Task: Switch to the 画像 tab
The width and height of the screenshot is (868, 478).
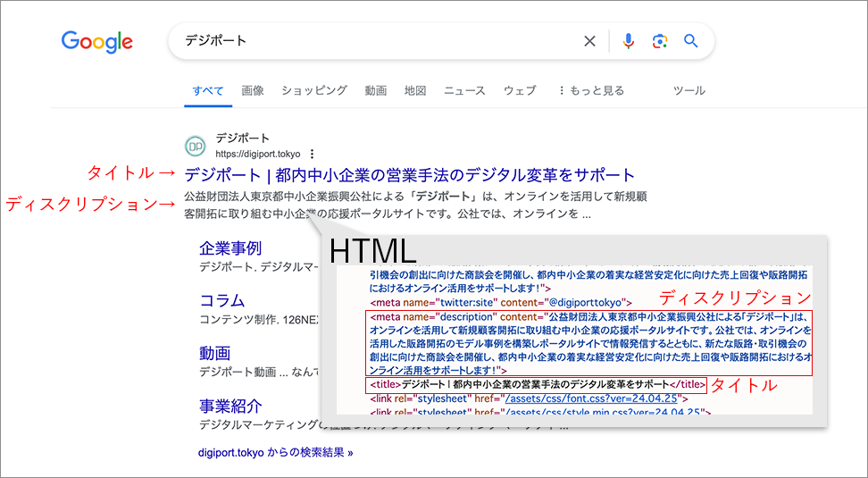Action: point(253,90)
